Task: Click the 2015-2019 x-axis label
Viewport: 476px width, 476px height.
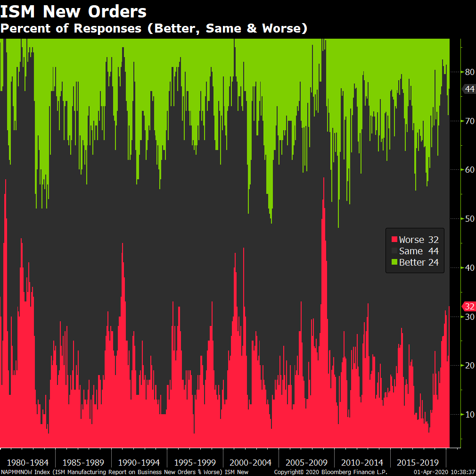Action: coord(418,462)
